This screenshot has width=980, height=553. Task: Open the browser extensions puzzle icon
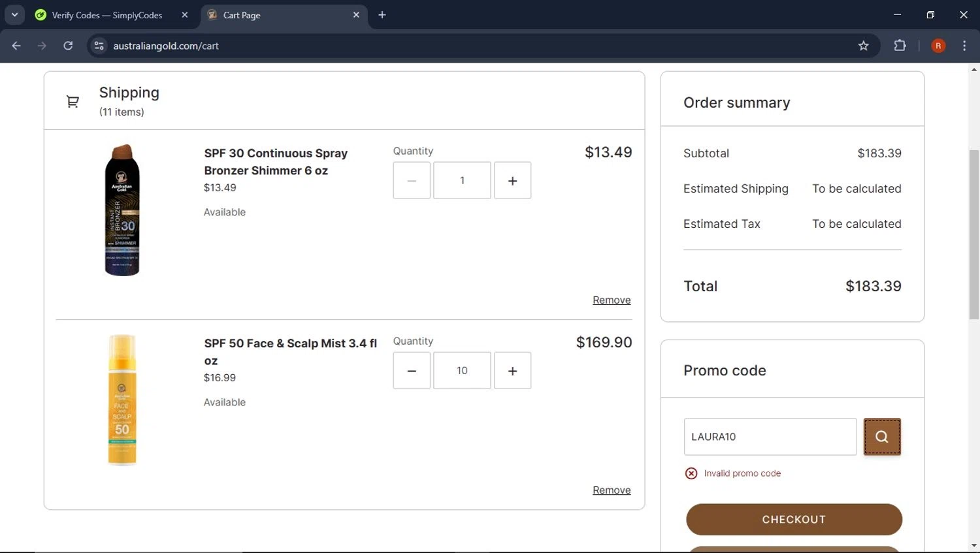point(900,46)
